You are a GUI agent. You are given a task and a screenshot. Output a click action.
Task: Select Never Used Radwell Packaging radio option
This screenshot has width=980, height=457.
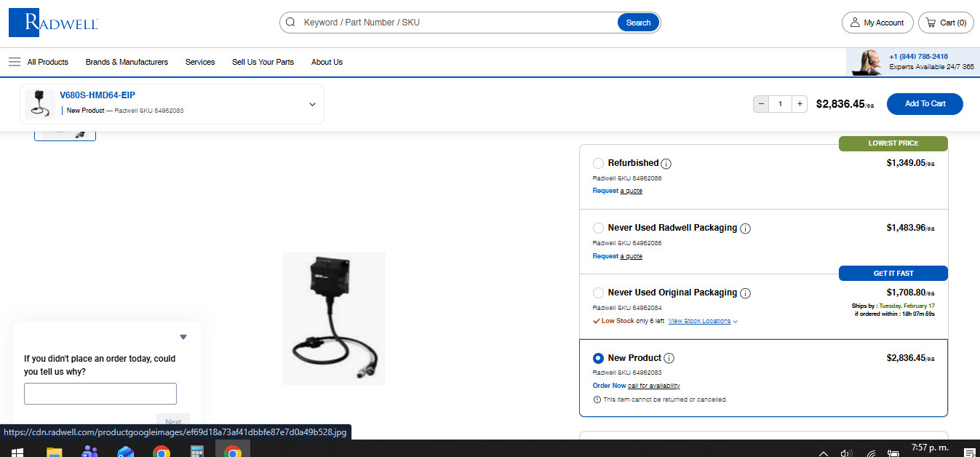point(598,228)
